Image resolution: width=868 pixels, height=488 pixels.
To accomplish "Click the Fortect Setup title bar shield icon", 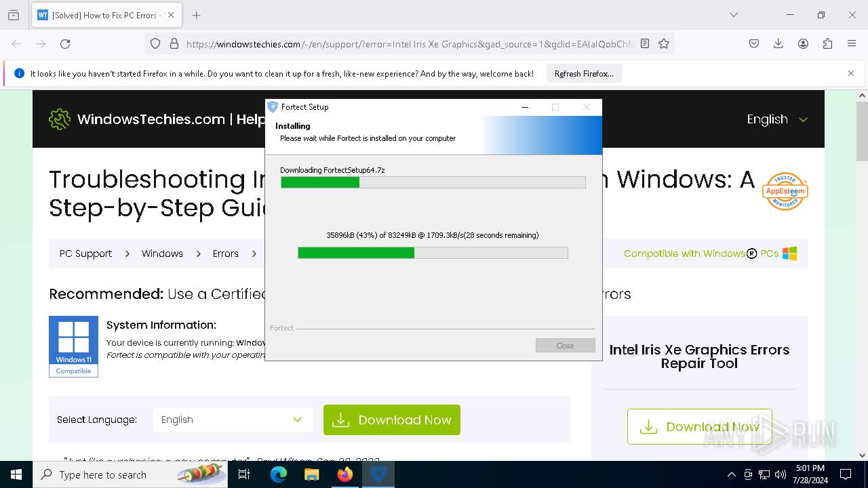I will (273, 107).
